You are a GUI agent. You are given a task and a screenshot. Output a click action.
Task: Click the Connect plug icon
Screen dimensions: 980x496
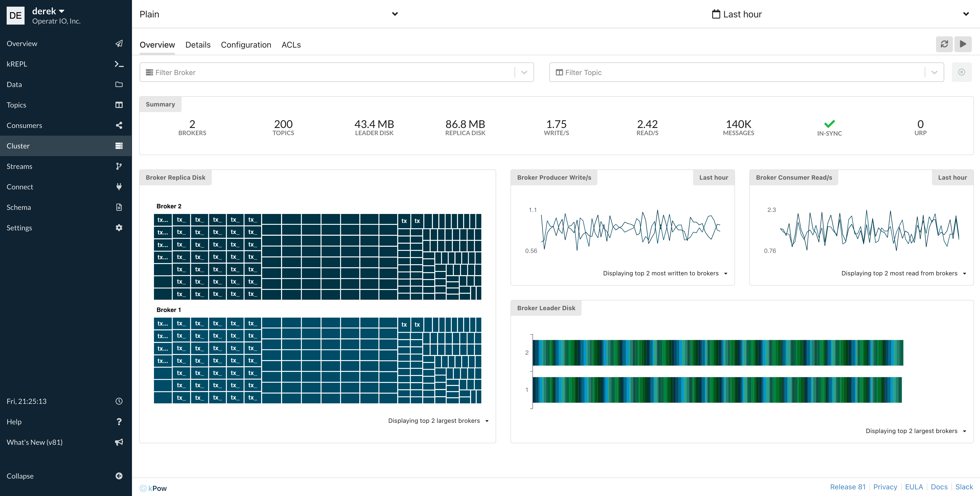pyautogui.click(x=119, y=187)
